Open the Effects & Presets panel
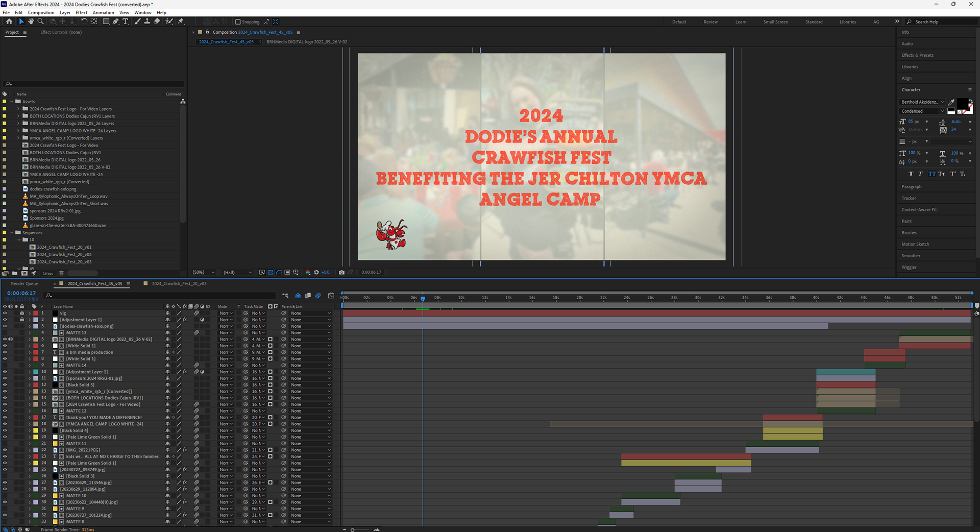 point(917,55)
